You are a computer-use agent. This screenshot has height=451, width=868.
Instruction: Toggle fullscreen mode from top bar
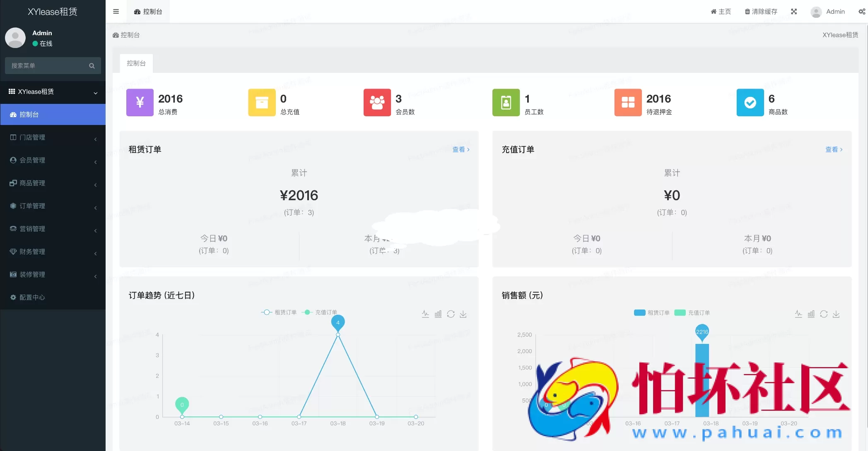794,11
